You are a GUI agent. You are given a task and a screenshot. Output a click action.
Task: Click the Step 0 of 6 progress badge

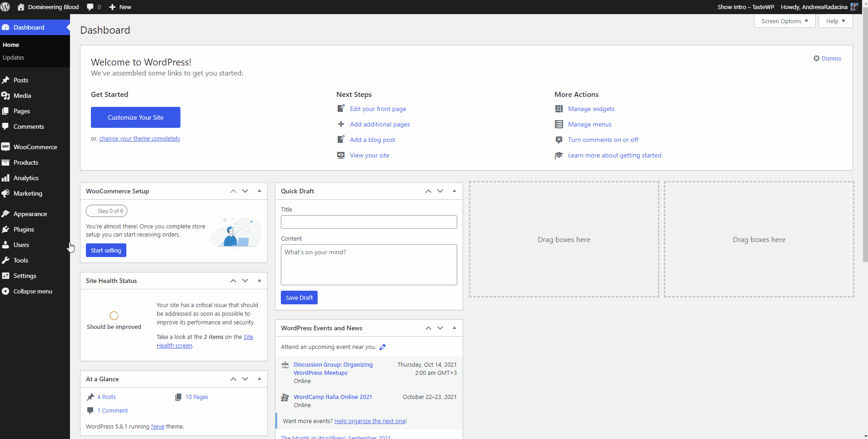tap(106, 211)
